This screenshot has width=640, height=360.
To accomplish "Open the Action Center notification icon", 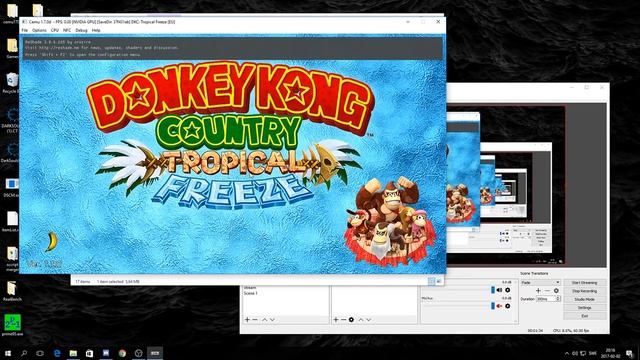I will pyautogui.click(x=630, y=353).
